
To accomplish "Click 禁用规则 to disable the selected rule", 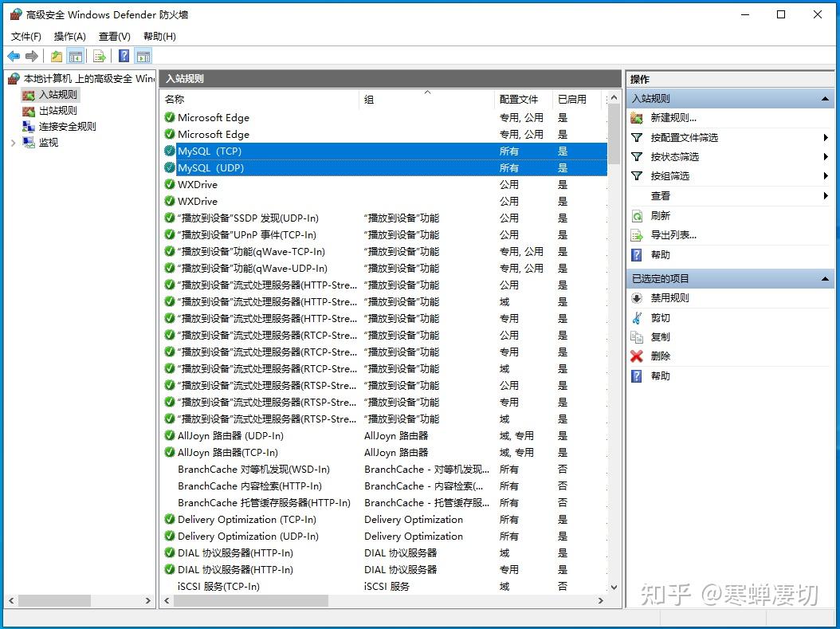I will 661,298.
